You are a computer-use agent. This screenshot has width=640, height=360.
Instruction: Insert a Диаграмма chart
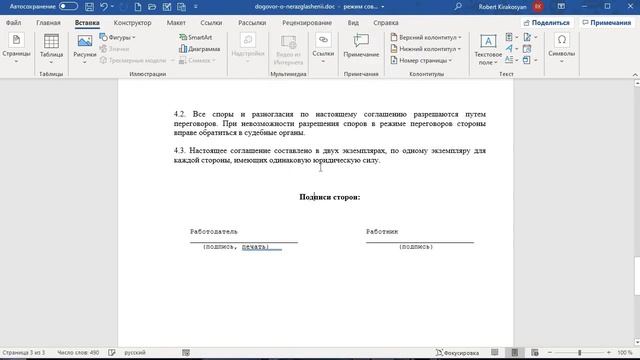pyautogui.click(x=200, y=49)
